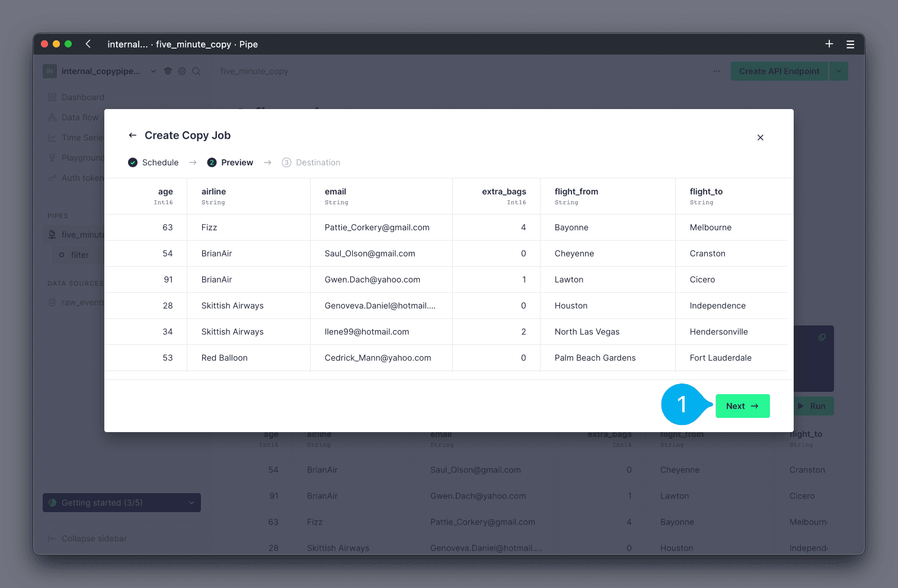
Task: Go to the Schedule step
Action: click(154, 162)
